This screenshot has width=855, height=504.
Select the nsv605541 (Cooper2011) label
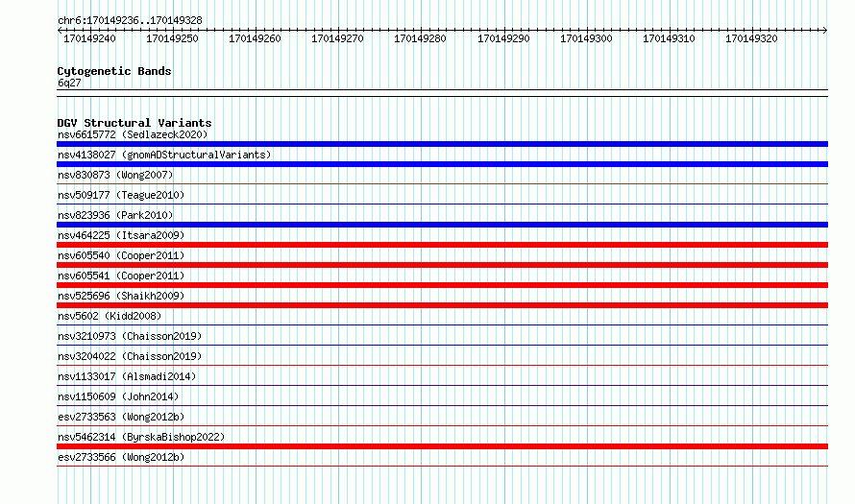(x=121, y=276)
